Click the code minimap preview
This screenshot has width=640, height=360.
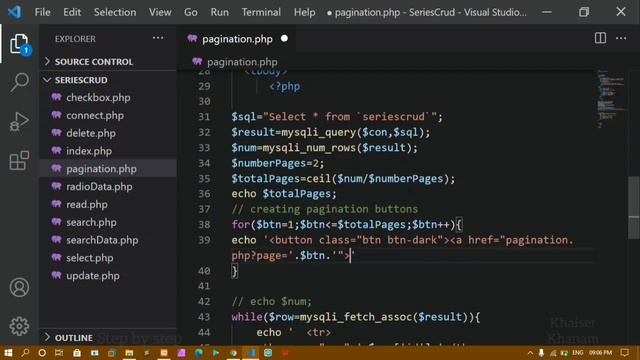point(611,98)
